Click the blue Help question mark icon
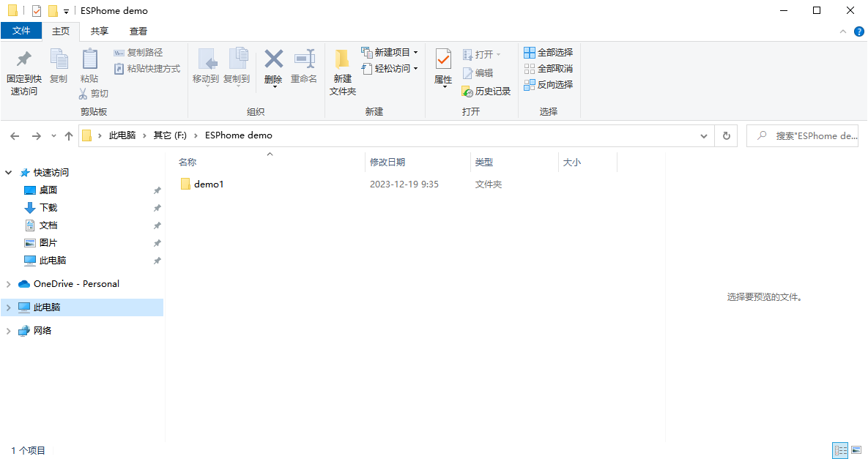The height and width of the screenshot is (459, 868). (859, 31)
